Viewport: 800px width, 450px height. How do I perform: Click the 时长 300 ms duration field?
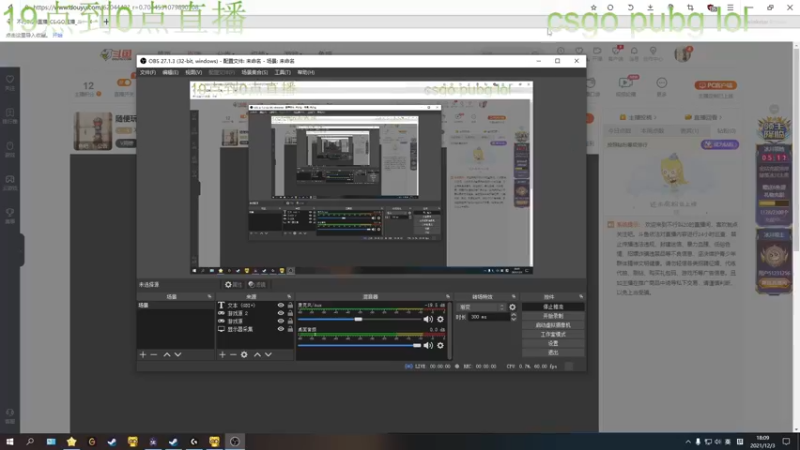pos(489,317)
